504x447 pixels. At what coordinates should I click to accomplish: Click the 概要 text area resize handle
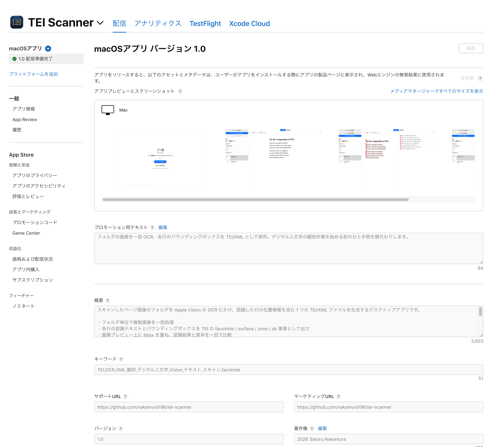(x=481, y=335)
